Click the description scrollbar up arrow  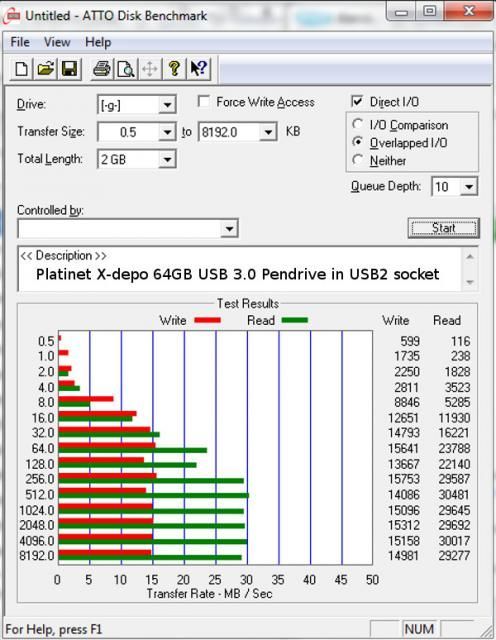tap(470, 257)
